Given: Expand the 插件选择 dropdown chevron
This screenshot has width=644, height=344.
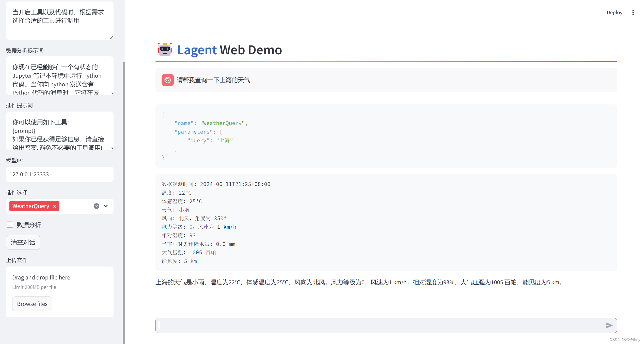Looking at the screenshot, I should 106,206.
